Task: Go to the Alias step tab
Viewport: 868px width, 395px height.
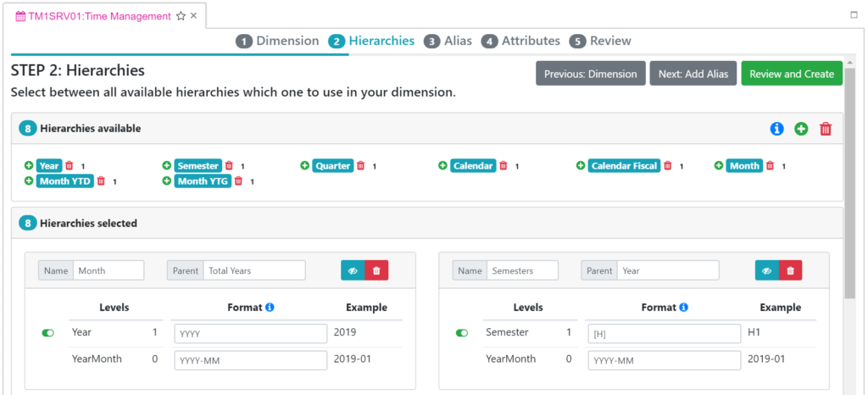Action: pos(448,41)
